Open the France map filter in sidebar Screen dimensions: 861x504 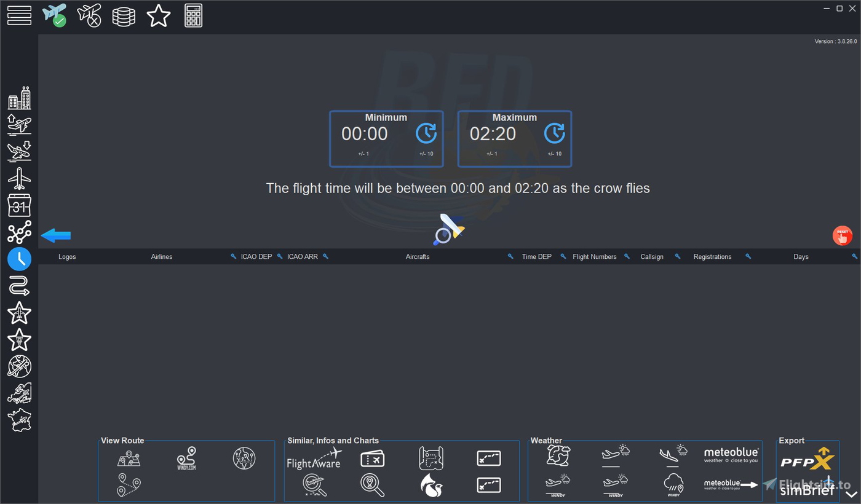pyautogui.click(x=19, y=420)
